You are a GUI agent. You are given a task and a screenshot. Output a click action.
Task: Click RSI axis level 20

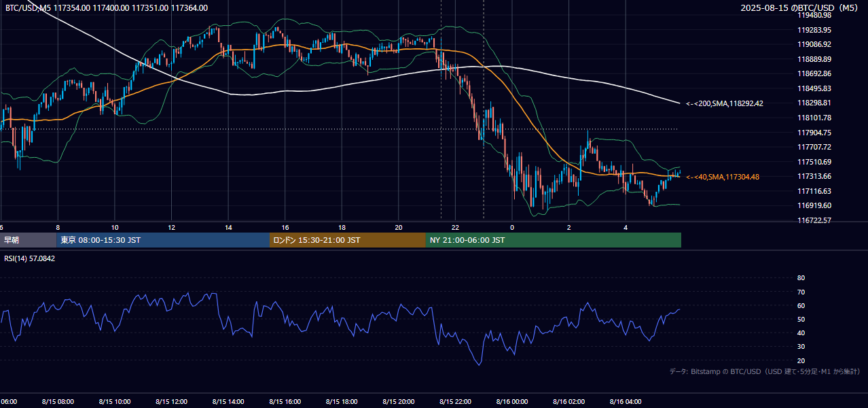pyautogui.click(x=801, y=360)
